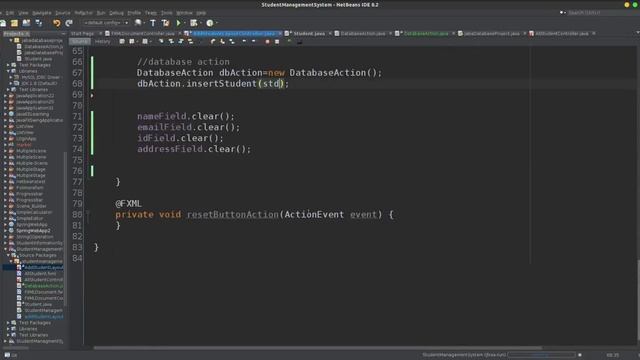The height and width of the screenshot is (360, 640).
Task: Click the red Start Macro Recording icon
Action: click(x=267, y=41)
